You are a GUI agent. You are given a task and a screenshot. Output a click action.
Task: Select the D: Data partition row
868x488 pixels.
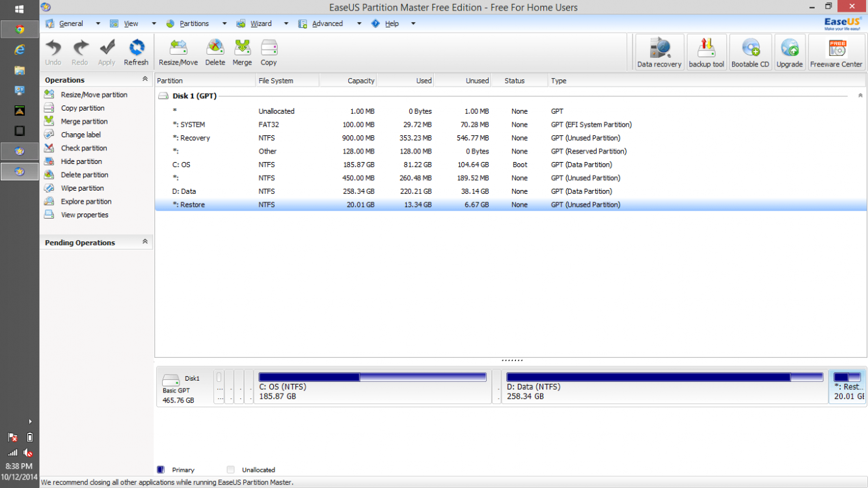pos(511,191)
